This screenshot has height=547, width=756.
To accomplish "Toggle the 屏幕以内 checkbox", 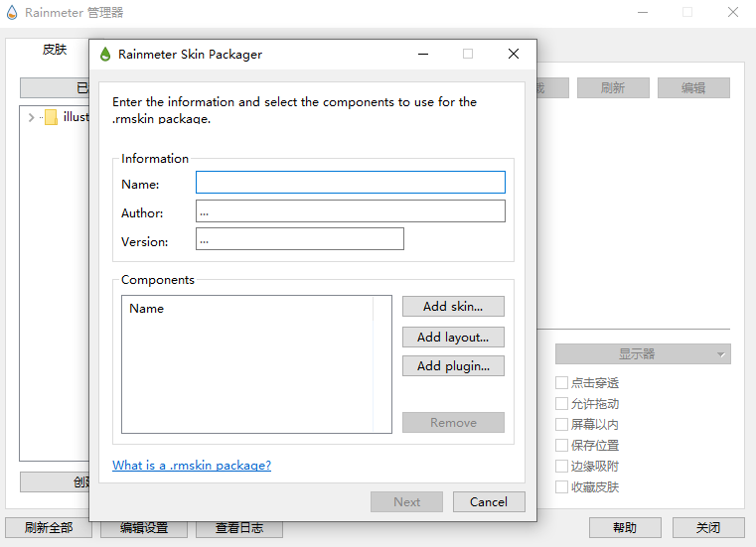I will (x=561, y=424).
